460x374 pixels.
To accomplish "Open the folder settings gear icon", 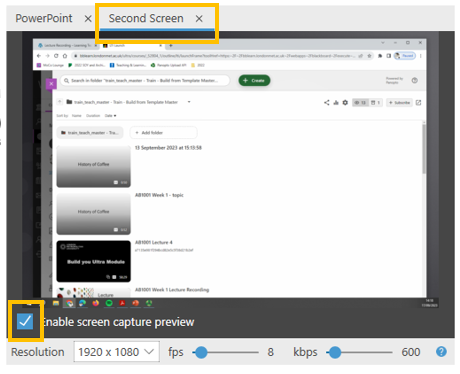I will coord(345,102).
